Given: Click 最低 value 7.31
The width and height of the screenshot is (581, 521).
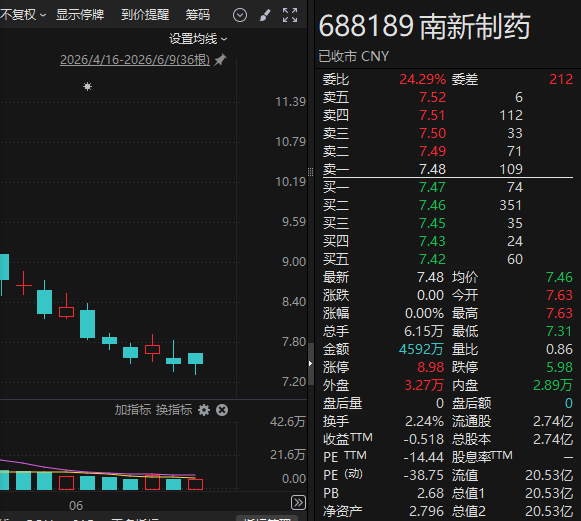Looking at the screenshot, I should point(560,331).
